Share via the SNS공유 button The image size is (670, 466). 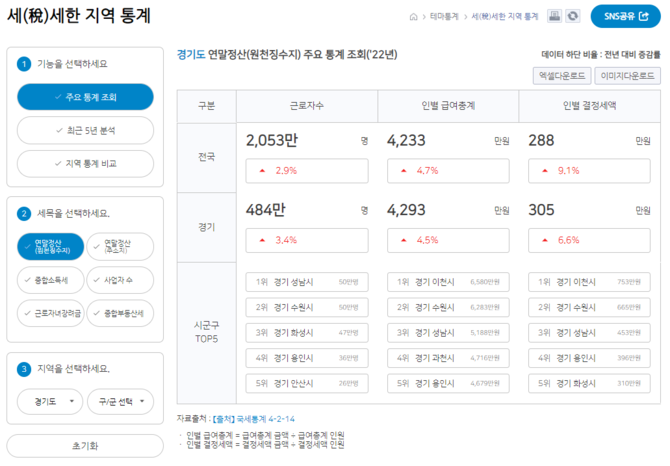[x=625, y=17]
